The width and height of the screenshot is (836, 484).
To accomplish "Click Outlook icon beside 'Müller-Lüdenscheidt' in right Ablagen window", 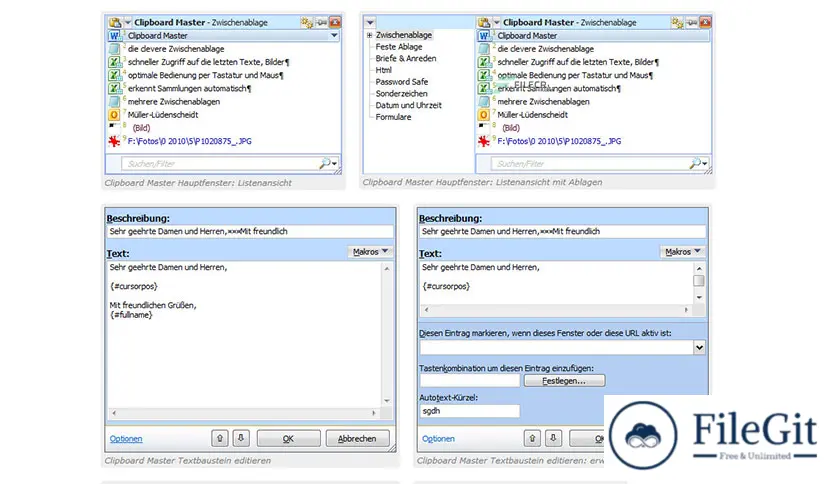I will [484, 115].
